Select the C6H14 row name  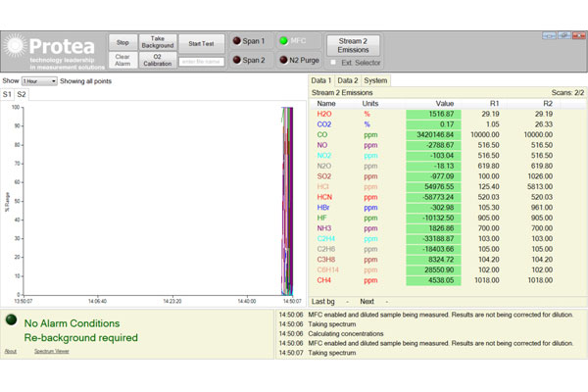point(327,269)
